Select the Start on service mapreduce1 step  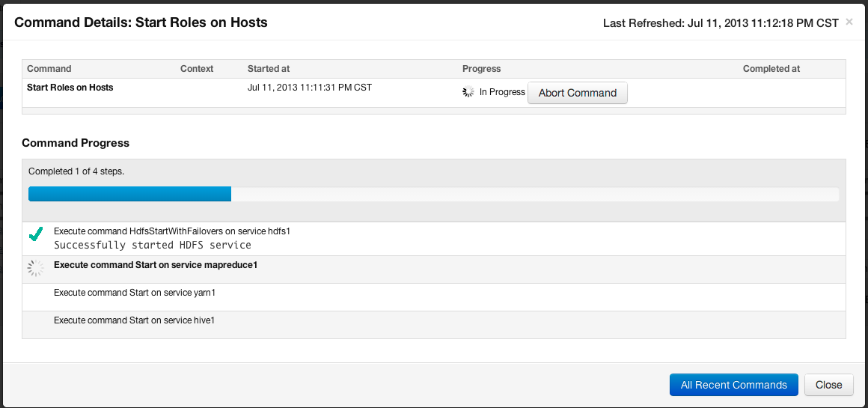click(433, 270)
